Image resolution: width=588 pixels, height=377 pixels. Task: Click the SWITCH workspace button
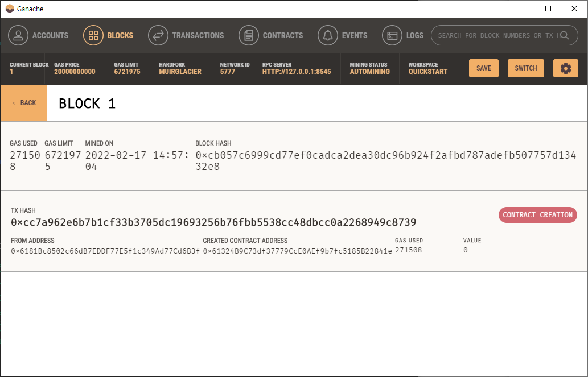coord(526,68)
